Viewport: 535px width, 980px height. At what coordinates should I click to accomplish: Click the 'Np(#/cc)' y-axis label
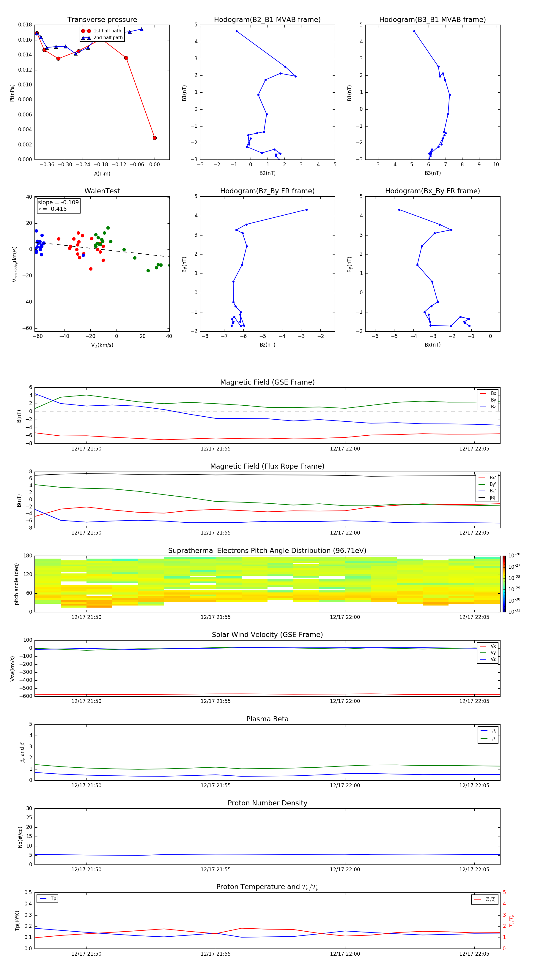20,837
